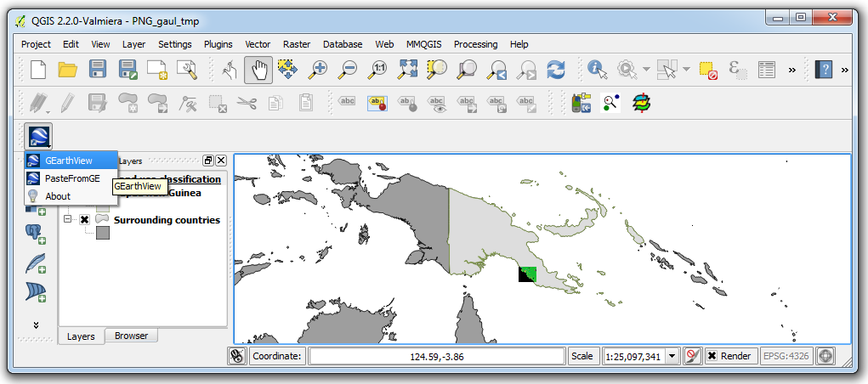Open an existing project with folder icon
868x384 pixels.
[67, 70]
